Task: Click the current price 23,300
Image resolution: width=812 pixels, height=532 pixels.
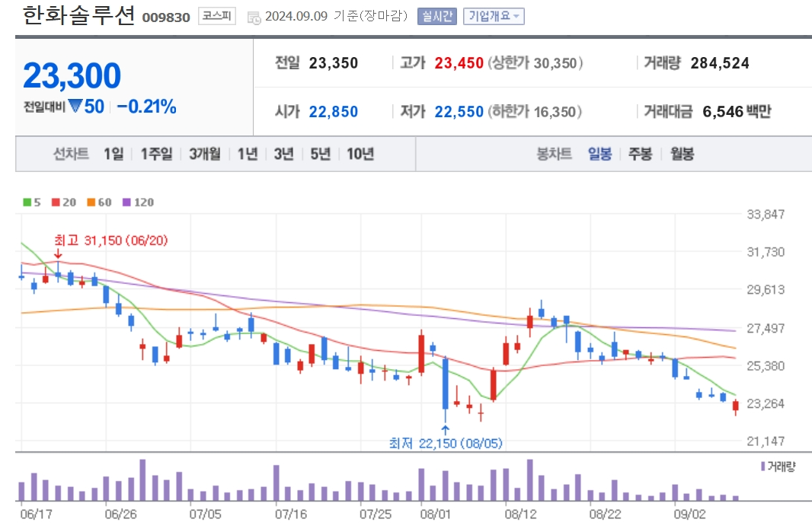Action: [x=72, y=75]
